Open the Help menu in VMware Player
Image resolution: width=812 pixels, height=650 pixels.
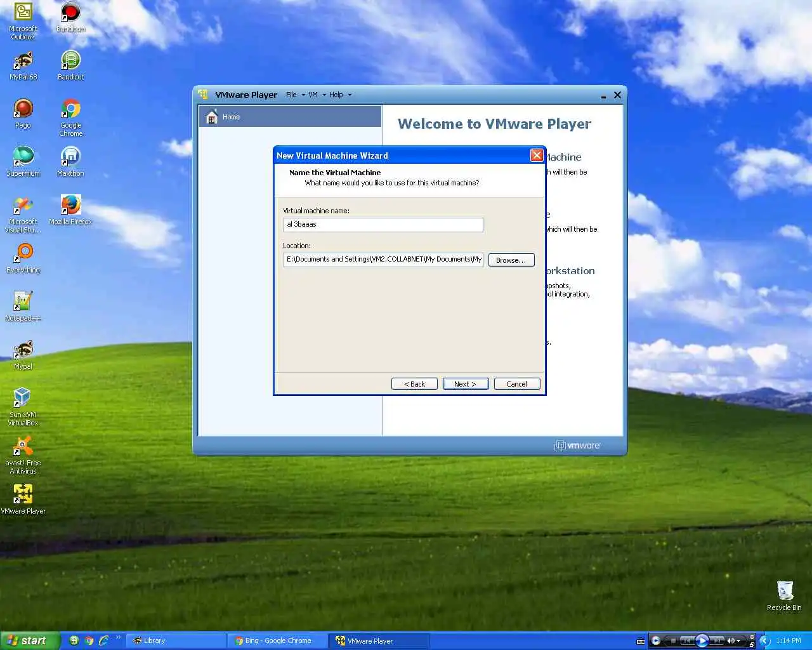339,95
